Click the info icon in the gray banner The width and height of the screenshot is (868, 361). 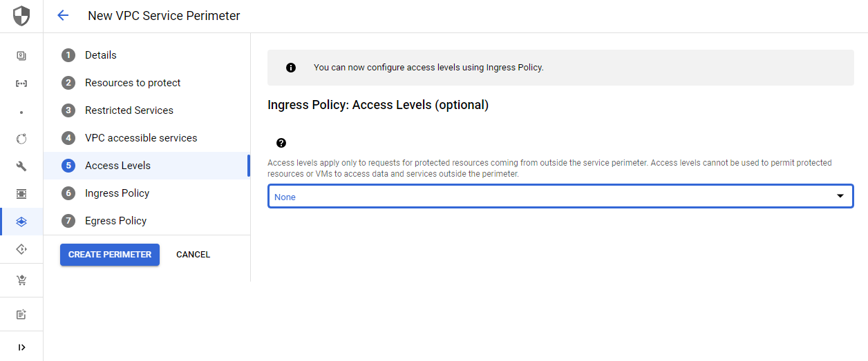[x=291, y=68]
